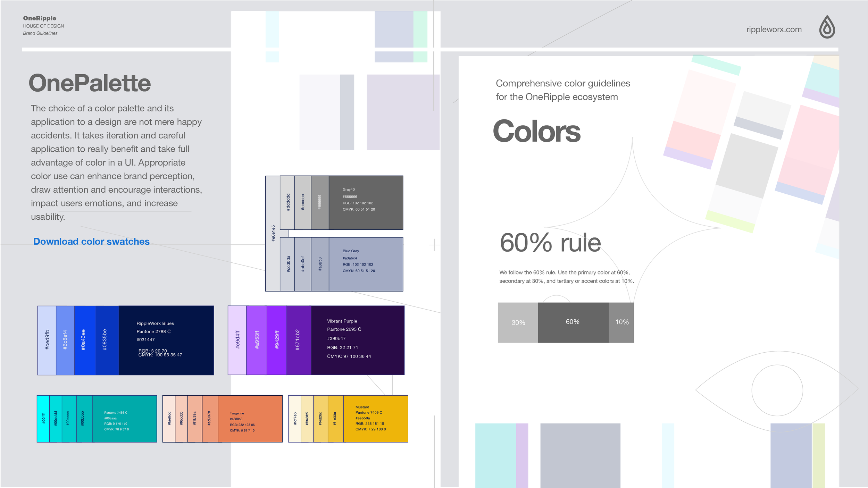Image resolution: width=868 pixels, height=488 pixels.
Task: Click the OnePalette heading
Action: 90,83
